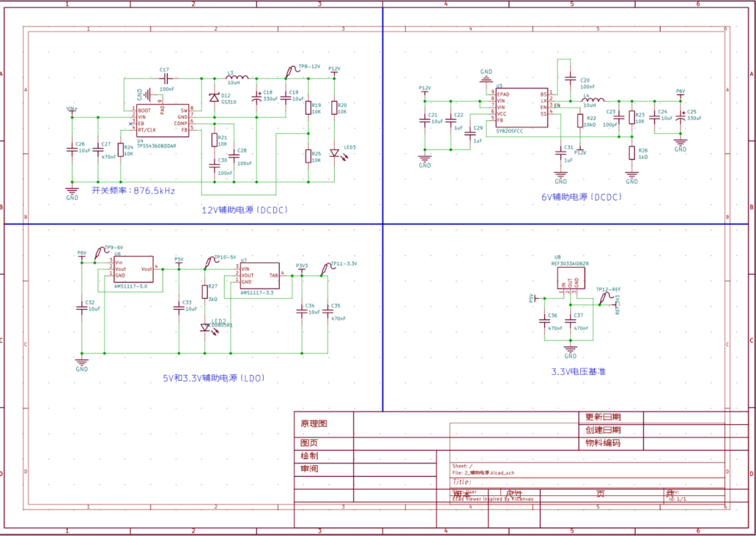Select the P3V3 power symbol
This screenshot has height=536, width=756.
[x=302, y=269]
